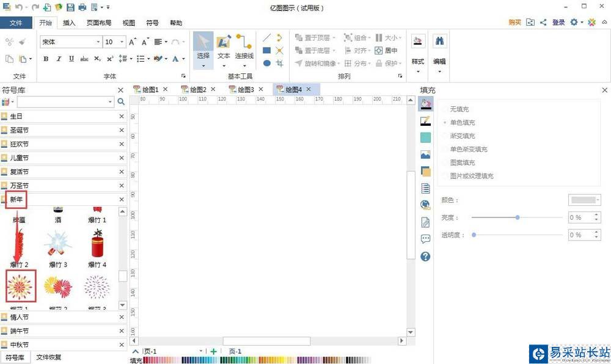Pick the line drawing tool
This screenshot has height=364, width=611.
[x=267, y=38]
